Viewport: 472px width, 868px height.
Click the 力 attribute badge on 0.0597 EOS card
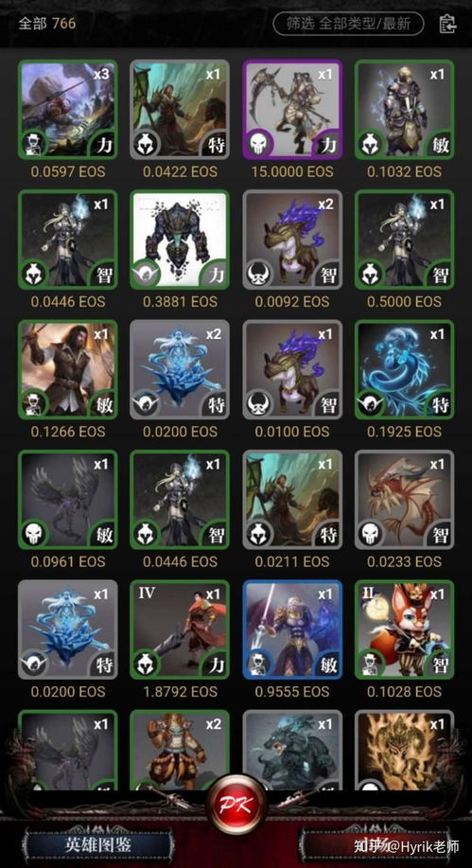tap(103, 146)
